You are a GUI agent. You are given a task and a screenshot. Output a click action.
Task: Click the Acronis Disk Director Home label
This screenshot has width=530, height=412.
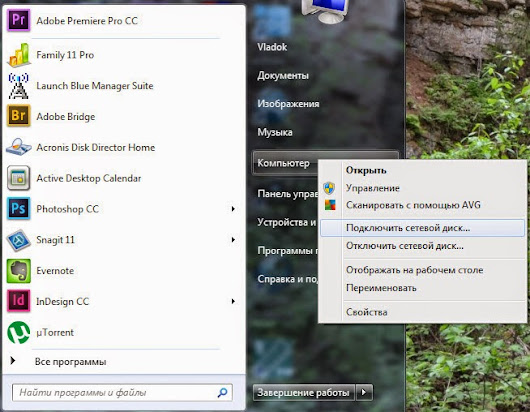click(96, 147)
